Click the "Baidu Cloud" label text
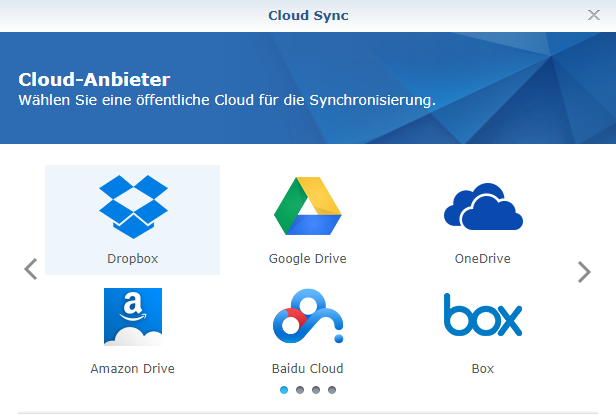Image resolution: width=616 pixels, height=416 pixels. pyautogui.click(x=308, y=368)
